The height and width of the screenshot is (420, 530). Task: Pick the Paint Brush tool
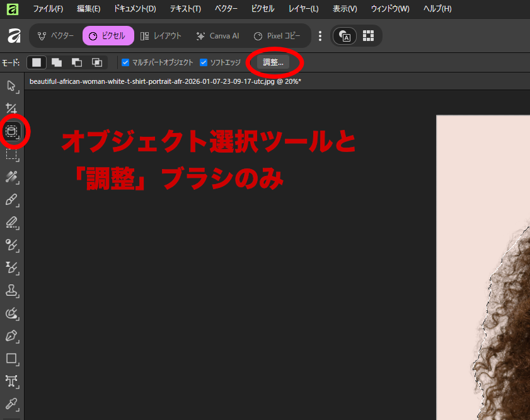click(x=11, y=200)
